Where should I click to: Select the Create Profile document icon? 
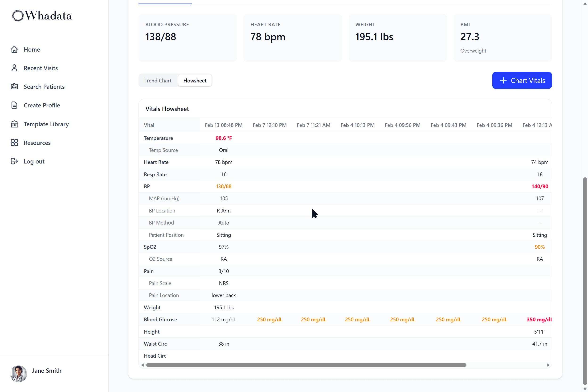15,105
